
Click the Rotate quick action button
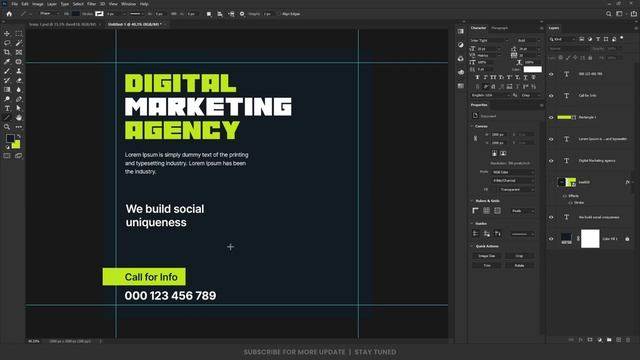(x=519, y=265)
